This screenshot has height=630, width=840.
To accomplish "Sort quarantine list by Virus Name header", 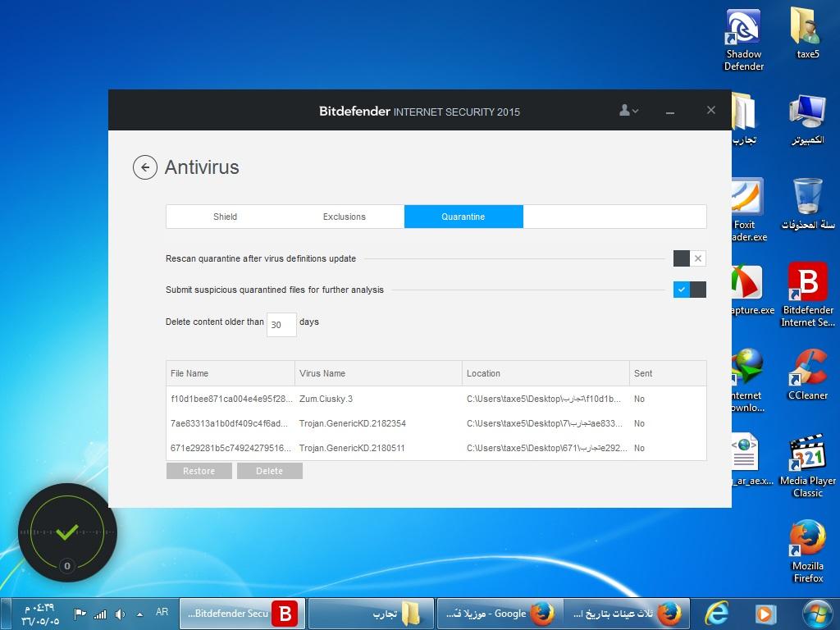I will 378,373.
